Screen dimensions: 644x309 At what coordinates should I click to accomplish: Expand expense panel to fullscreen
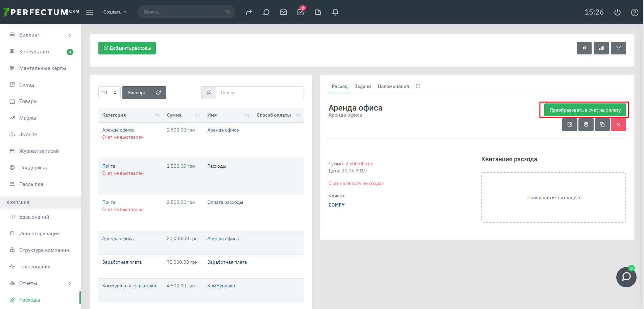click(x=418, y=86)
